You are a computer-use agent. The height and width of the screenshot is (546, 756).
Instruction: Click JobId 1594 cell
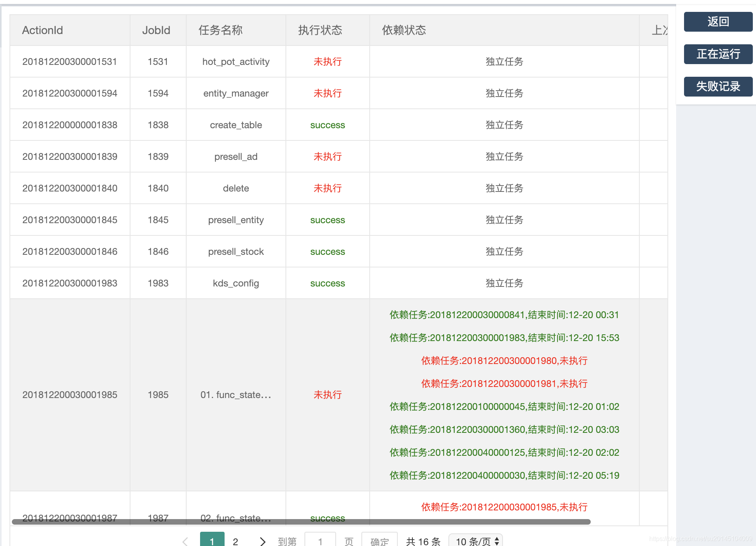158,93
